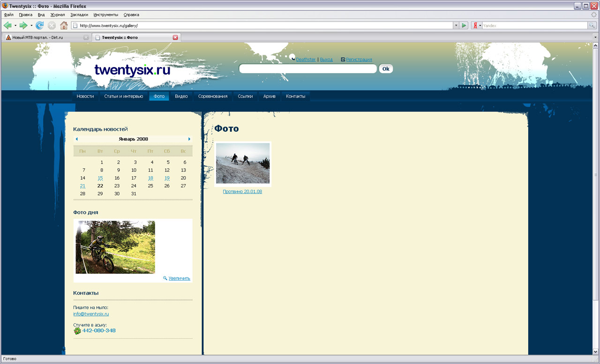Screen dimensions: 600x364
Task: Open the list all tabs dropdown
Action: click(595, 37)
